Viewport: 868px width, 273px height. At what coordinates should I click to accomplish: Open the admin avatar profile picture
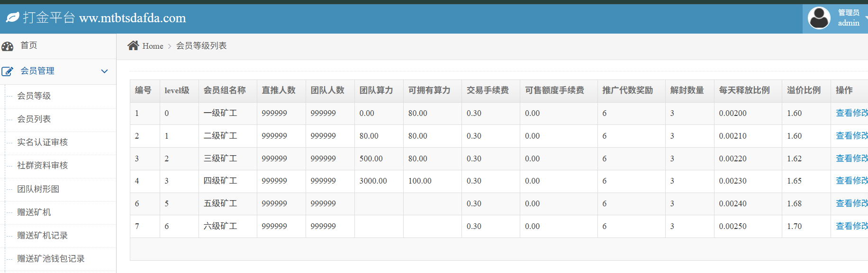coord(819,18)
